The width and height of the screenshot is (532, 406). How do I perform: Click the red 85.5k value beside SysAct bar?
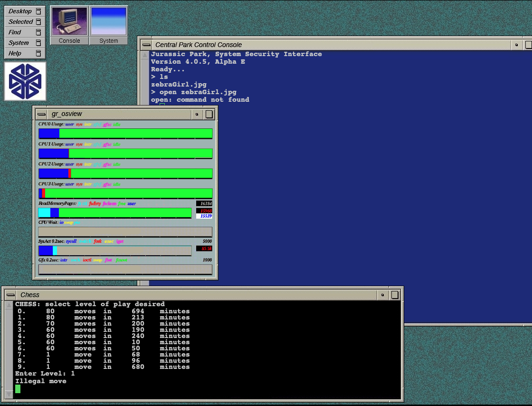[x=204, y=249]
